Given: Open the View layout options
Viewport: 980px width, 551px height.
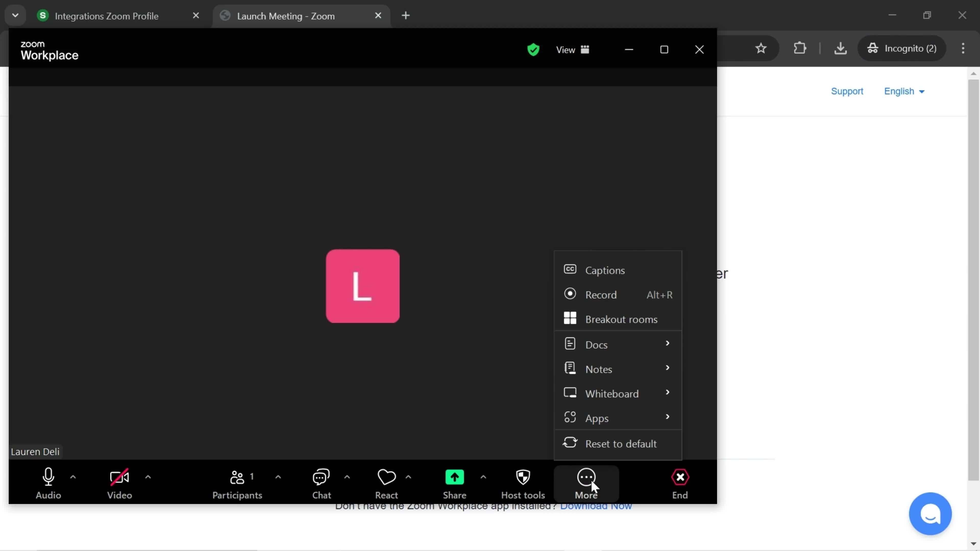Looking at the screenshot, I should pyautogui.click(x=572, y=50).
